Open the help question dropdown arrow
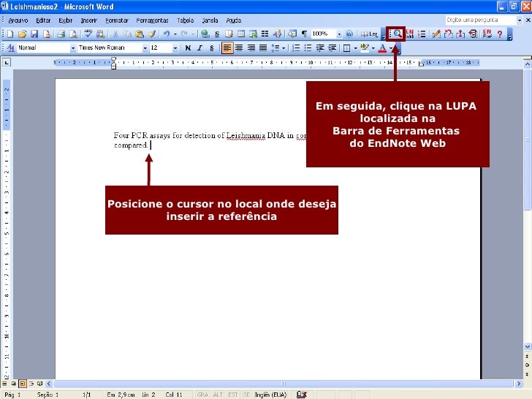Image resolution: width=532 pixels, height=399 pixels. [x=519, y=20]
